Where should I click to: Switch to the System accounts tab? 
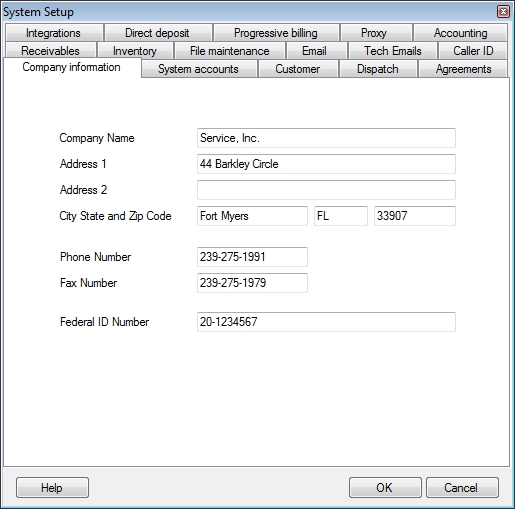[199, 69]
